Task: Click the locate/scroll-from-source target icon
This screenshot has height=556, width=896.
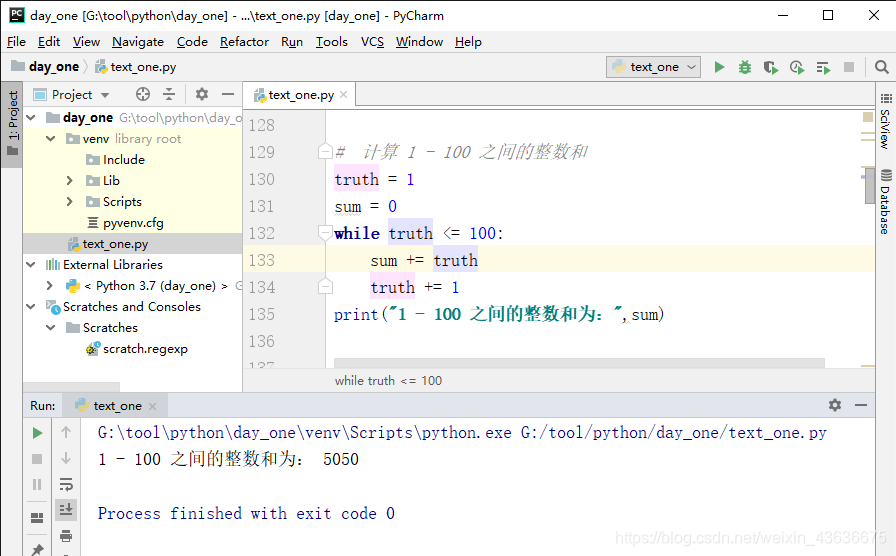Action: 143,94
